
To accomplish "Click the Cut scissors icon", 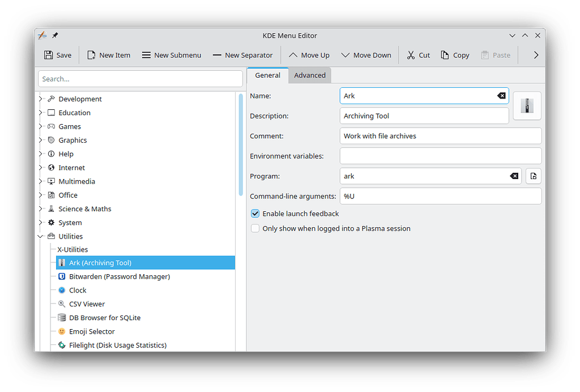I will [x=411, y=55].
